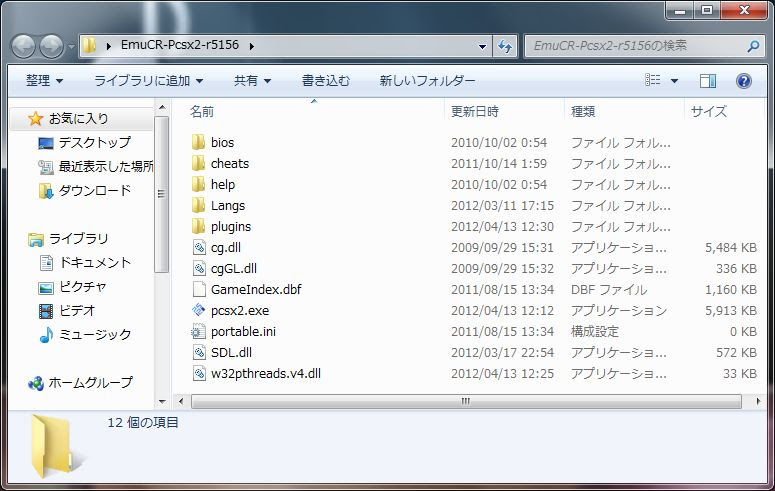The image size is (775, 491).
Task: Open デスクトップ in the navigation pane
Action: coord(94,142)
